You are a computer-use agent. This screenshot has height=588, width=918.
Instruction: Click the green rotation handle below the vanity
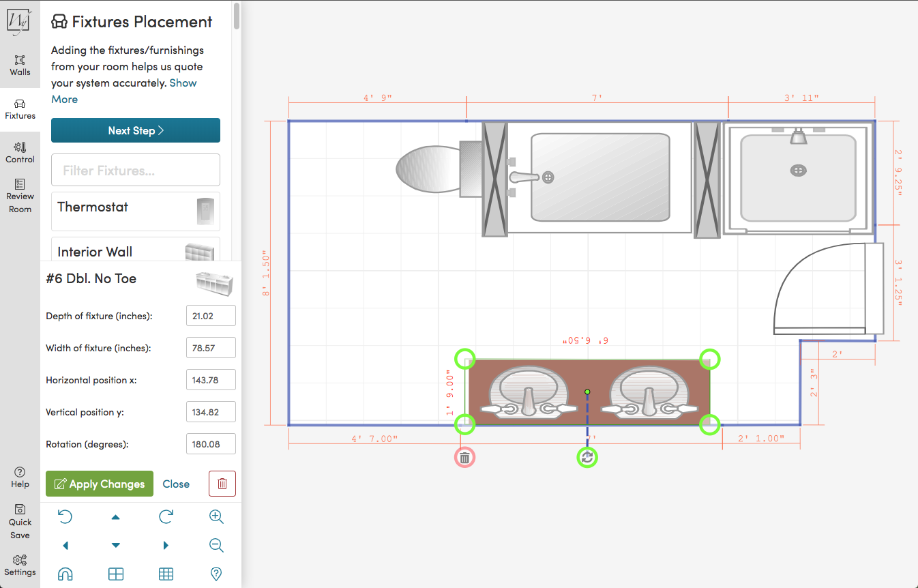coord(587,457)
